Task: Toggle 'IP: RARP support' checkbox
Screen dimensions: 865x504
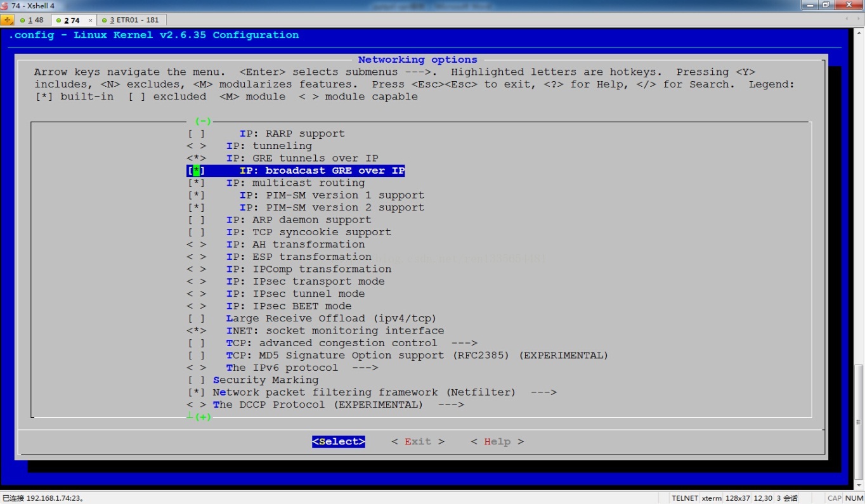Action: 197,134
